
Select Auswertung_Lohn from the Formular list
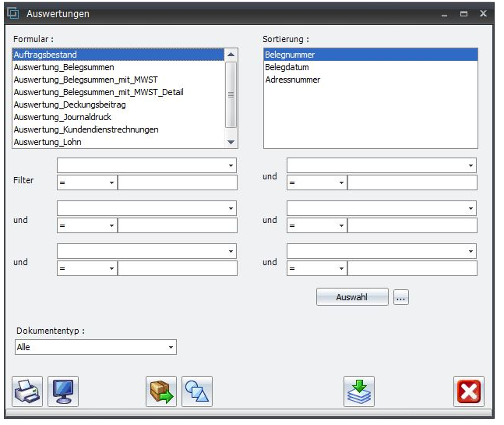48,142
